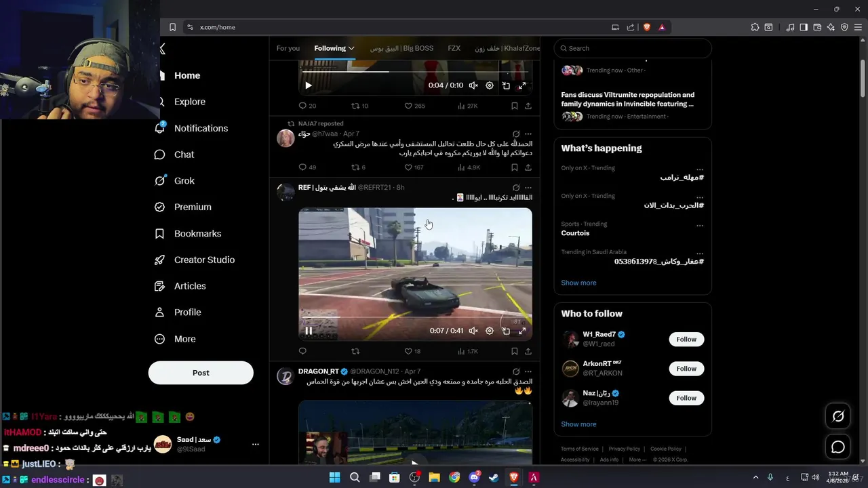Like the h7waa post with 167 likes
The height and width of the screenshot is (488, 868).
(x=414, y=167)
